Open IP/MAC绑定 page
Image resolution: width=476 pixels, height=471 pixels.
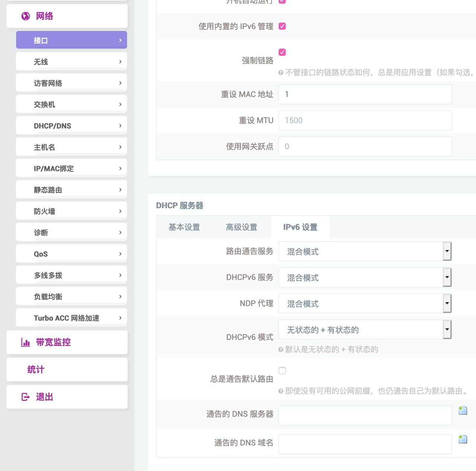tap(71, 168)
